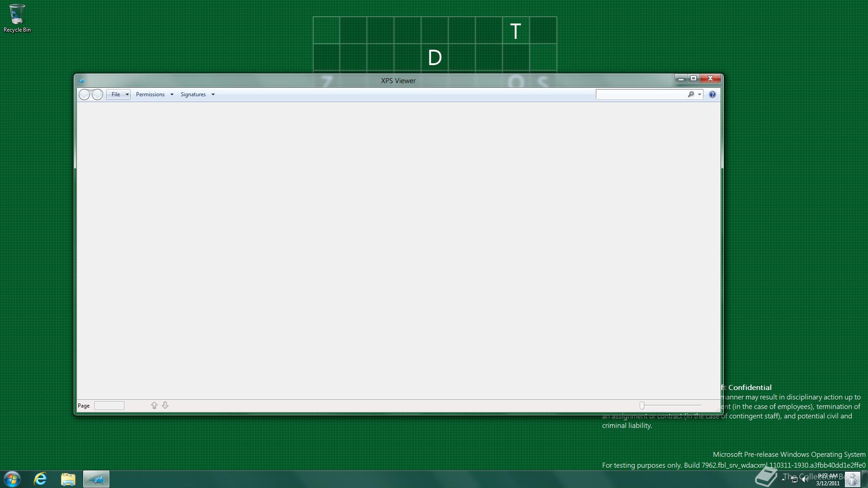
Task: Open the Signatures menu
Action: [193, 94]
